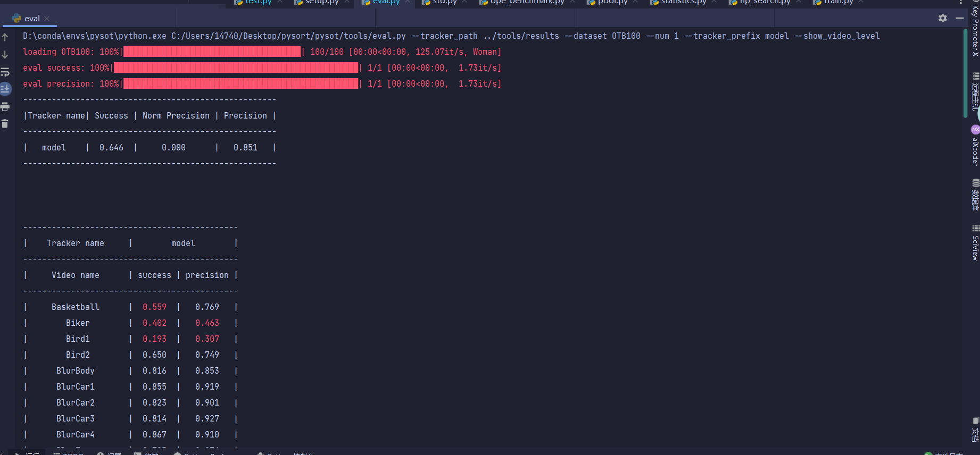980x455 pixels.
Task: Click Biker precision value 0.463
Action: coord(207,323)
